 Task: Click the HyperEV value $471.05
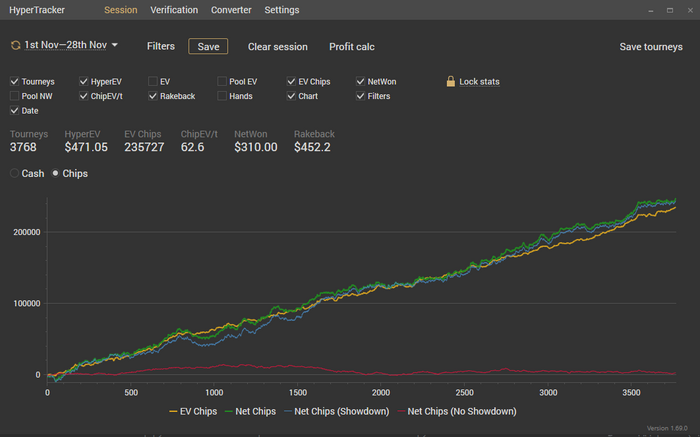[x=86, y=147]
